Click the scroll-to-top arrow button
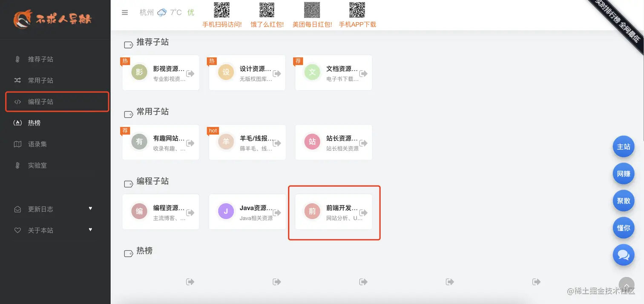The width and height of the screenshot is (644, 304). 626,284
